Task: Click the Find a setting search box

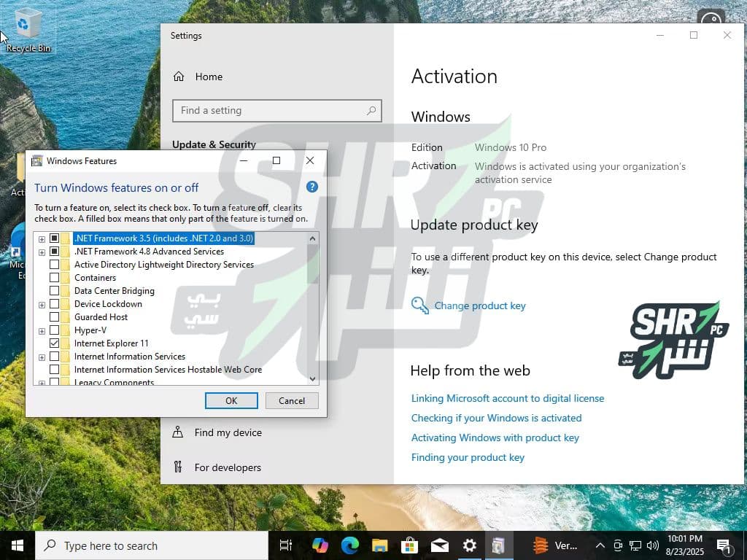Action: coord(276,111)
